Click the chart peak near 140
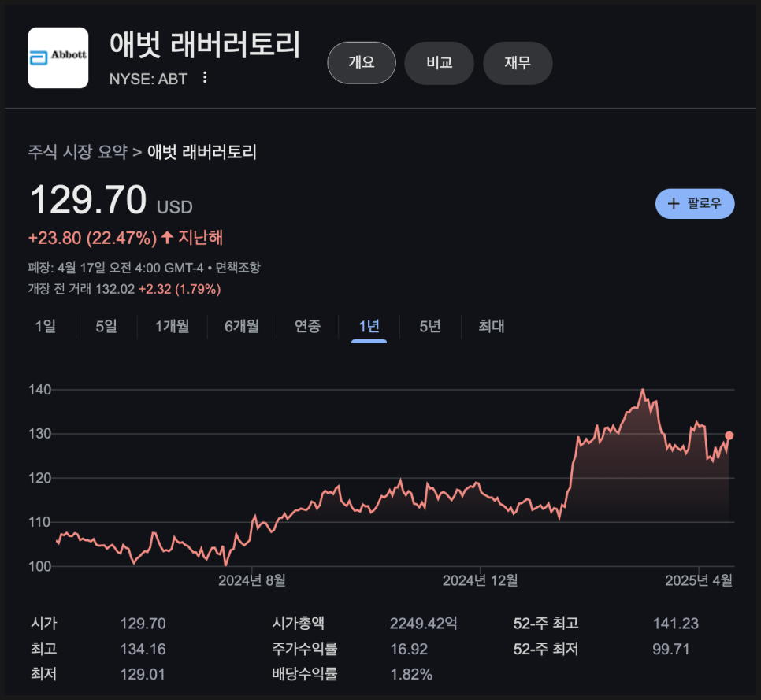Screen dimensions: 761x700 [x=643, y=390]
